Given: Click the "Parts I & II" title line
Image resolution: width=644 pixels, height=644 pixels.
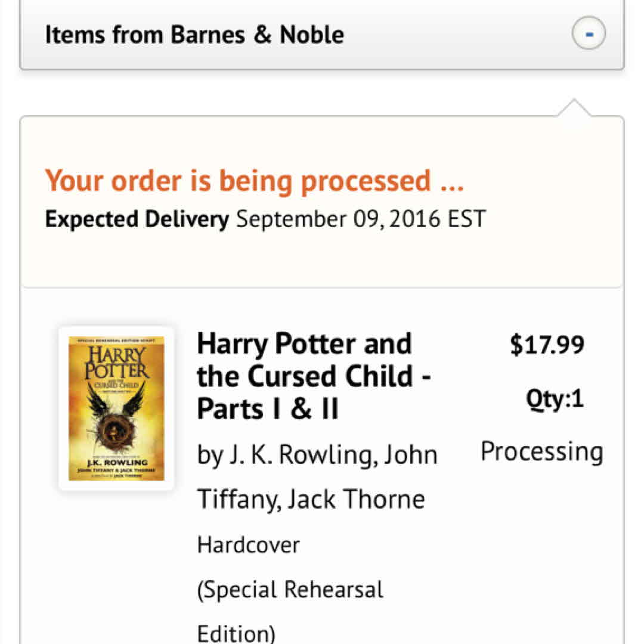Looking at the screenshot, I should (268, 409).
